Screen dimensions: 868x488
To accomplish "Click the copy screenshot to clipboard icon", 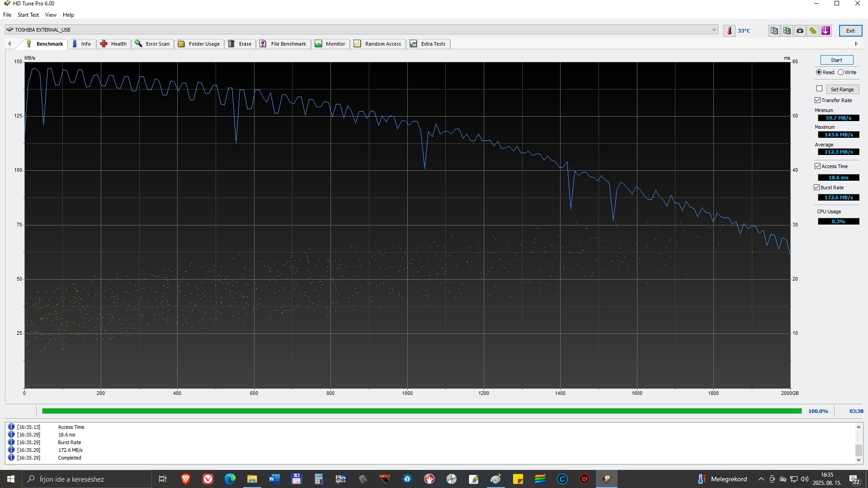I will tap(787, 31).
